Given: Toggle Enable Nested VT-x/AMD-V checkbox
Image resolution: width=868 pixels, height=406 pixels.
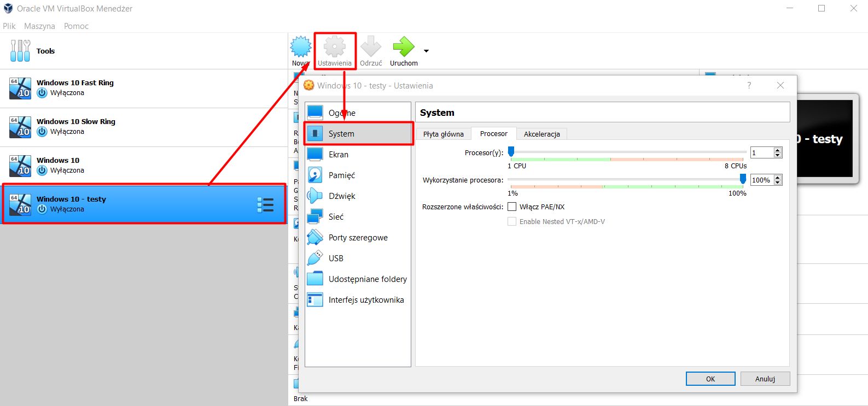Looking at the screenshot, I should tap(512, 221).
